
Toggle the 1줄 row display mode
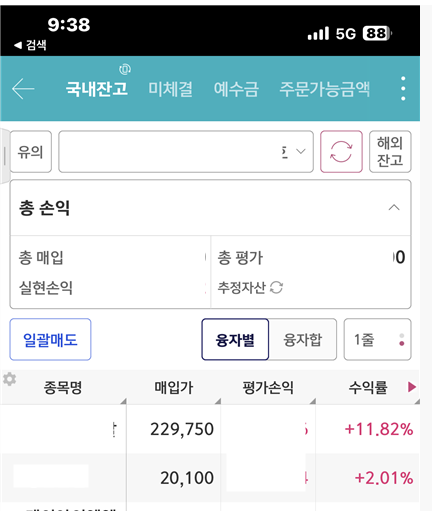(377, 339)
